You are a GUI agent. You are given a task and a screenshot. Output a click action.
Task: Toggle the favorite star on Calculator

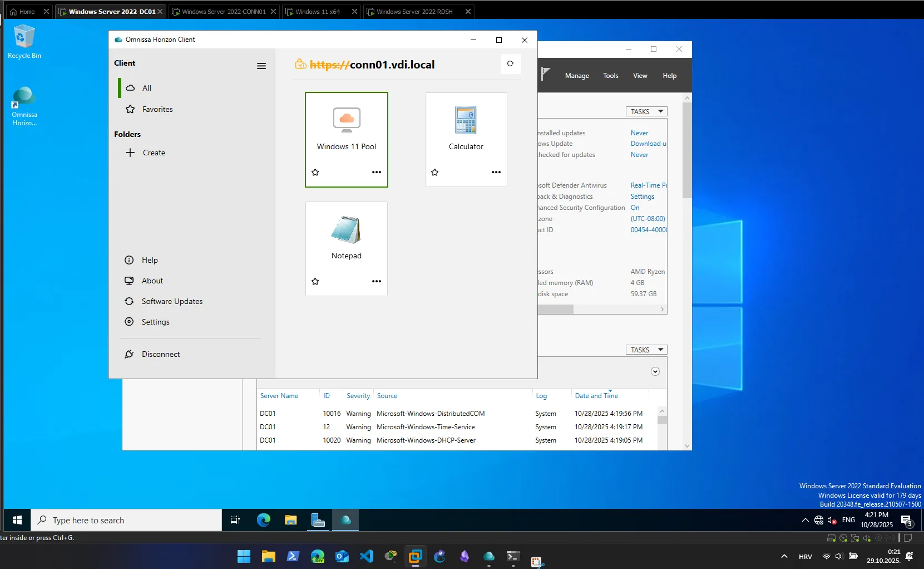point(434,173)
